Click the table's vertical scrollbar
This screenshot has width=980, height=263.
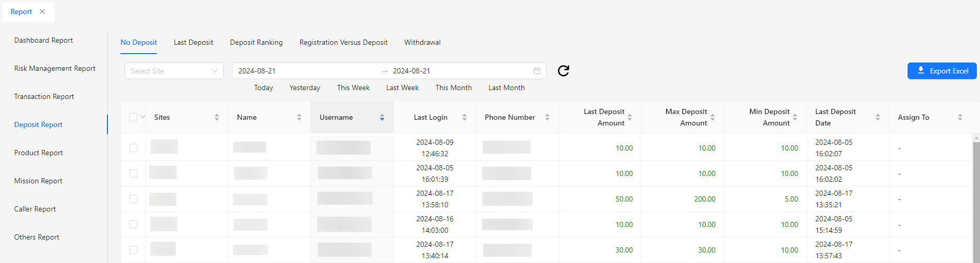[x=976, y=198]
